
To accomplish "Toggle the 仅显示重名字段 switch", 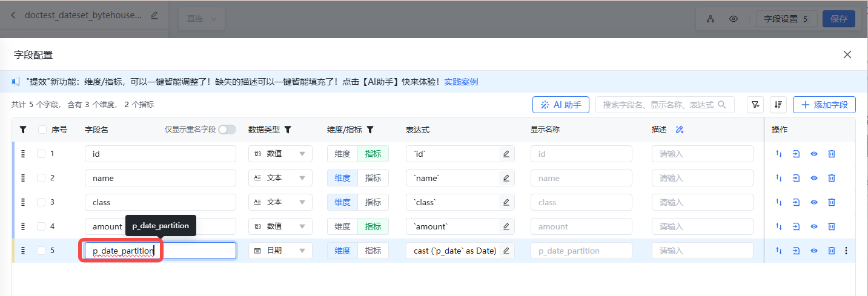I will [227, 130].
